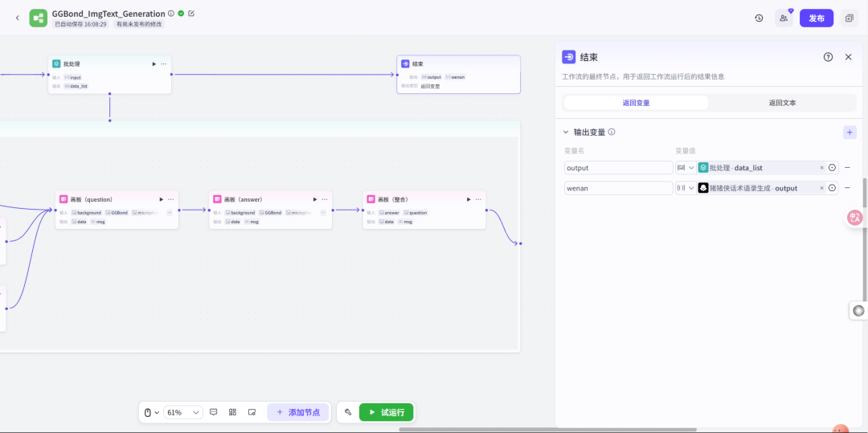Run the 画板（question）node
Viewport: 868px width, 433px height.
click(x=161, y=199)
